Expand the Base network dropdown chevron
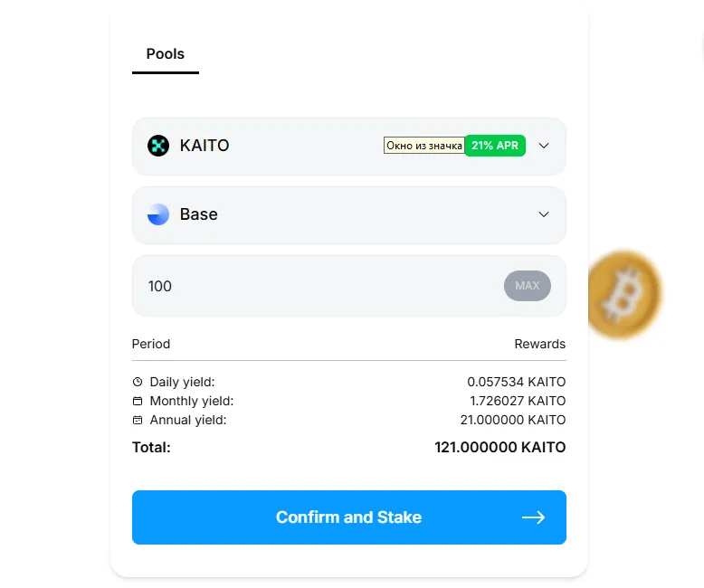The width and height of the screenshot is (704, 588). pyautogui.click(x=544, y=214)
